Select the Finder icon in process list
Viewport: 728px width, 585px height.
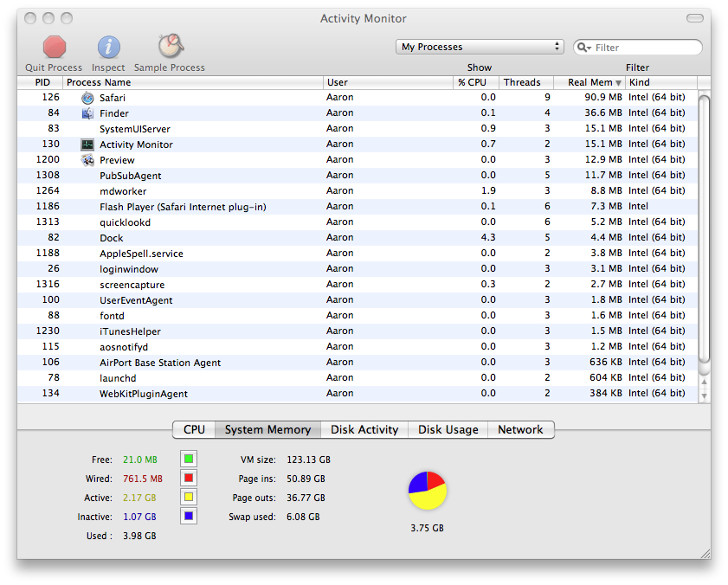click(x=87, y=113)
